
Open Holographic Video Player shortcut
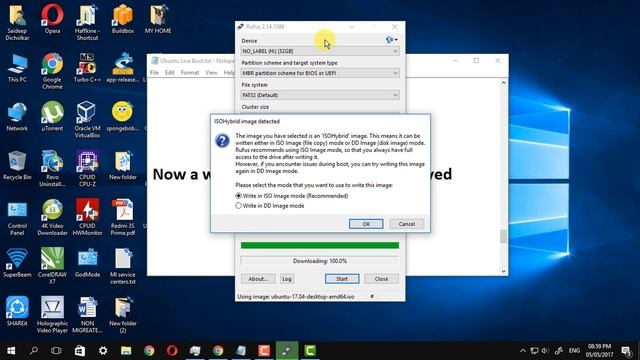coord(52,314)
